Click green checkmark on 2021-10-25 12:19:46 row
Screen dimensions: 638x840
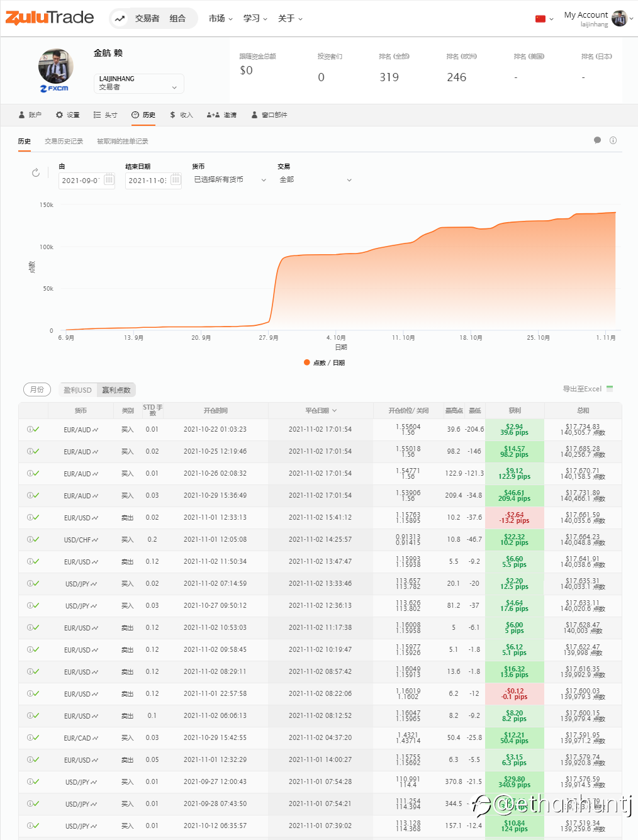tap(36, 451)
